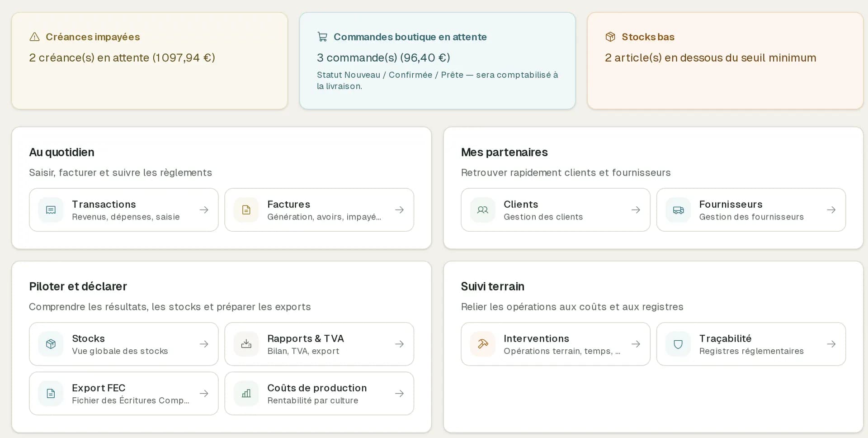The image size is (868, 438).
Task: Go to Clients via its title
Action: [521, 205]
